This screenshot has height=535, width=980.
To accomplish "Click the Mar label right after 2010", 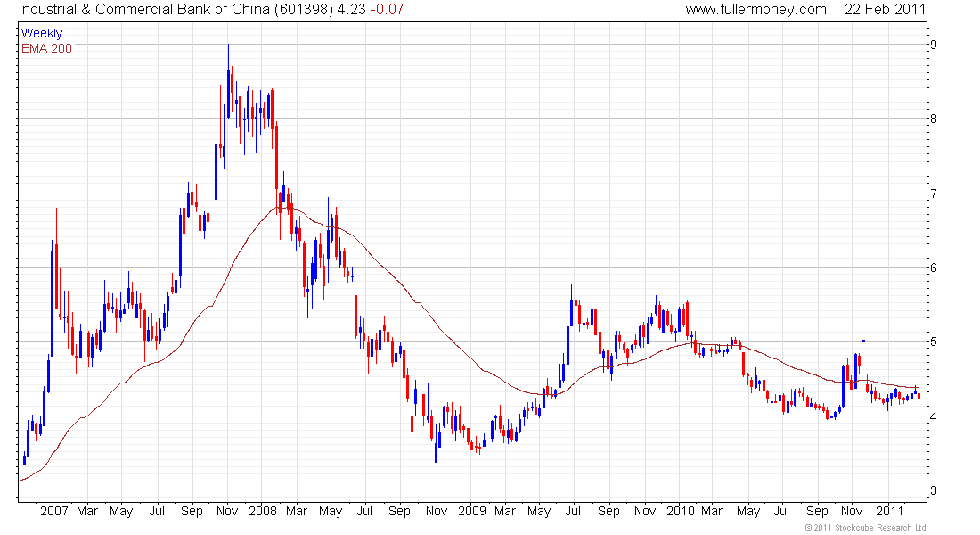I will [711, 511].
